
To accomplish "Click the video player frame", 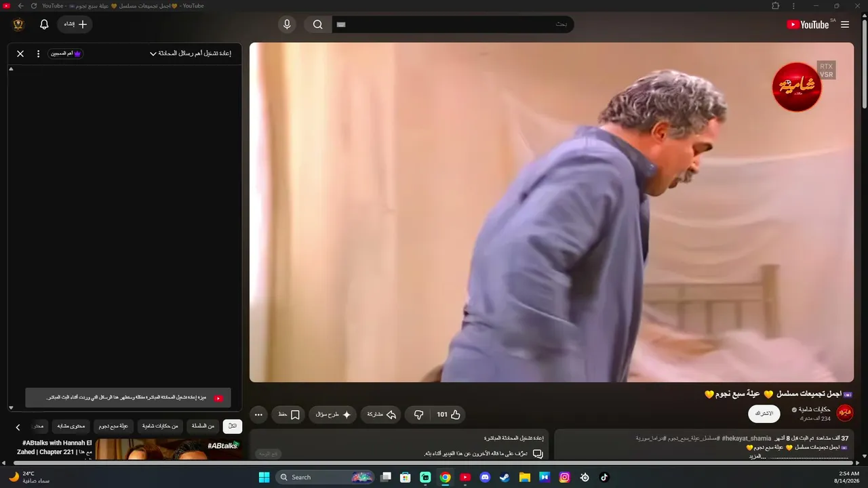I will point(551,212).
